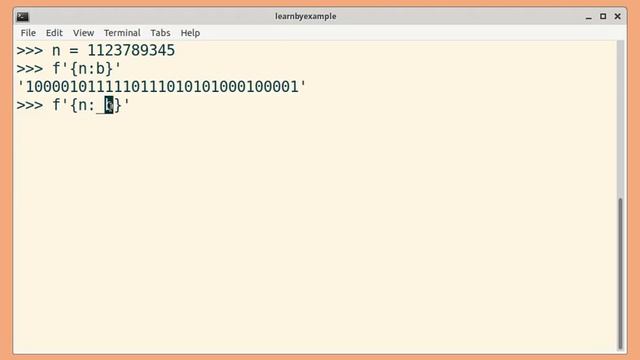Screen dimensions: 640x360
Task: Click the binary output string line
Action: click(161, 87)
